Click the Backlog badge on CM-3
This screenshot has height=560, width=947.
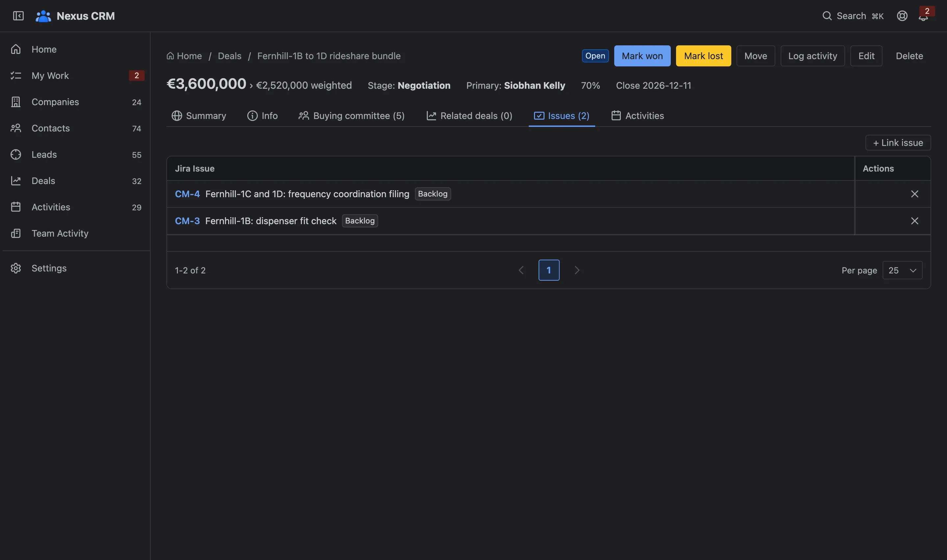[x=360, y=221]
